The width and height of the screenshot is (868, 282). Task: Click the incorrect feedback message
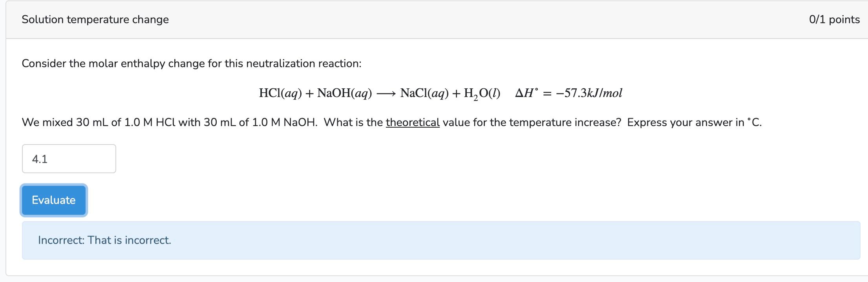104,240
